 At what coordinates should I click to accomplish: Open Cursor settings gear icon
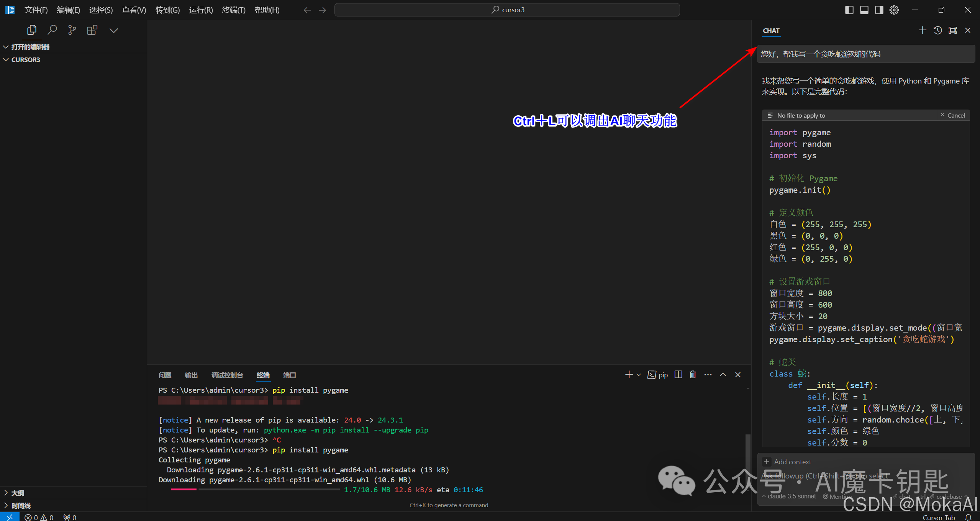894,10
